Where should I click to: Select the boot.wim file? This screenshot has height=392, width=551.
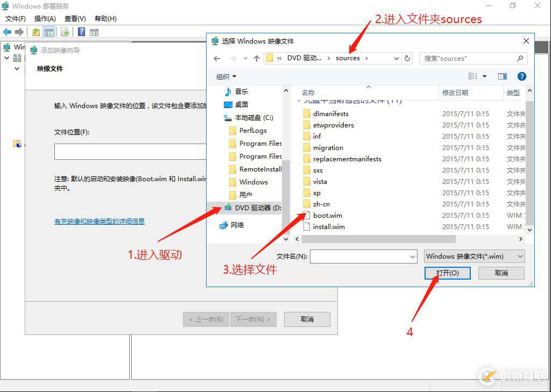[323, 216]
